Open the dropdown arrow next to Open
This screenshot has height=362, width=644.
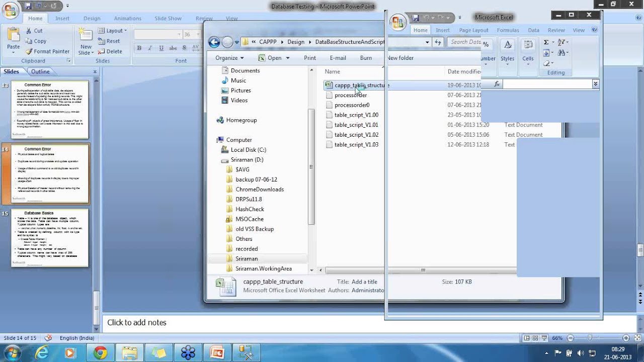tap(288, 58)
